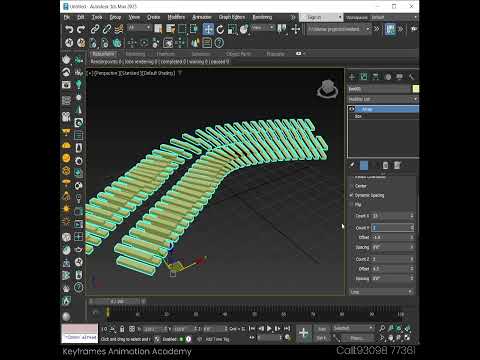Image resolution: width=480 pixels, height=360 pixels.
Task: Click the Redo arrow icon
Action: point(81,29)
